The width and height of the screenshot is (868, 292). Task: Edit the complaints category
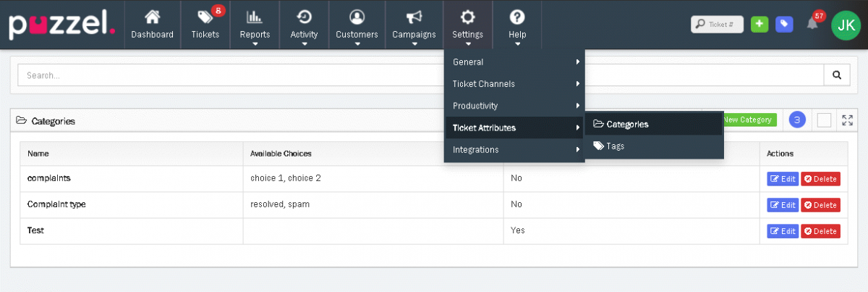coord(782,179)
